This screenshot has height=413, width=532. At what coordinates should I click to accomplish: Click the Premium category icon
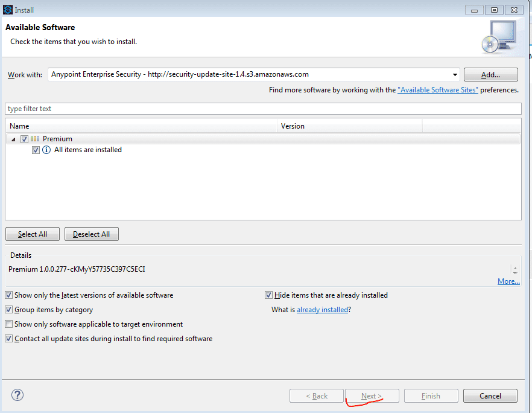point(35,139)
